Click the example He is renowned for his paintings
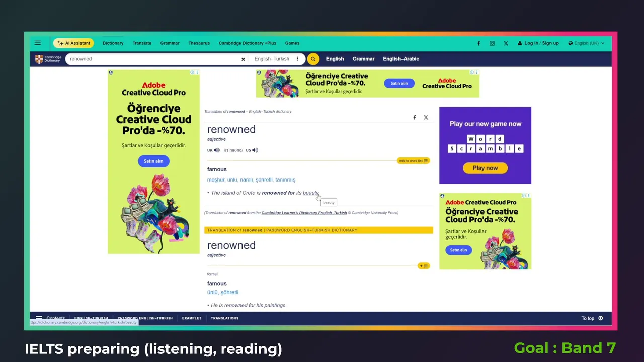The image size is (644, 362). point(249,305)
